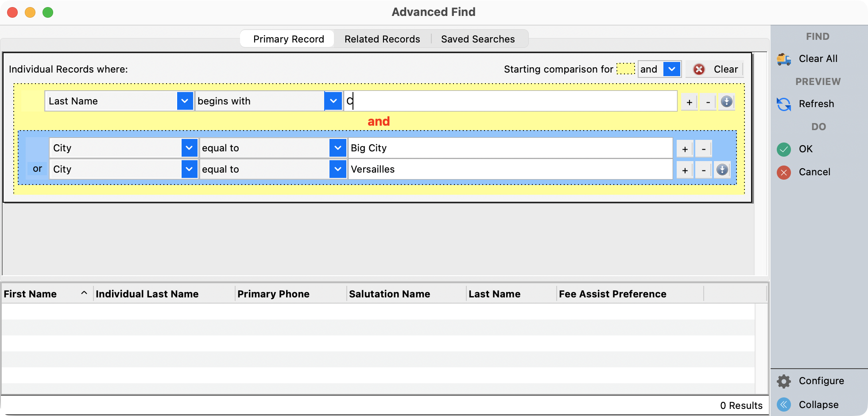The image size is (868, 416).
Task: Open the first City field dropdown
Action: point(189,148)
